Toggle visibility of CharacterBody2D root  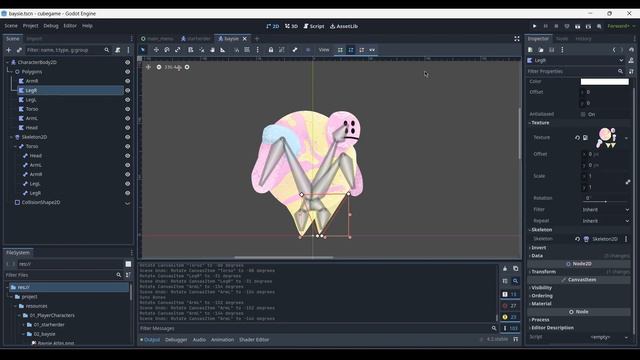pos(127,62)
